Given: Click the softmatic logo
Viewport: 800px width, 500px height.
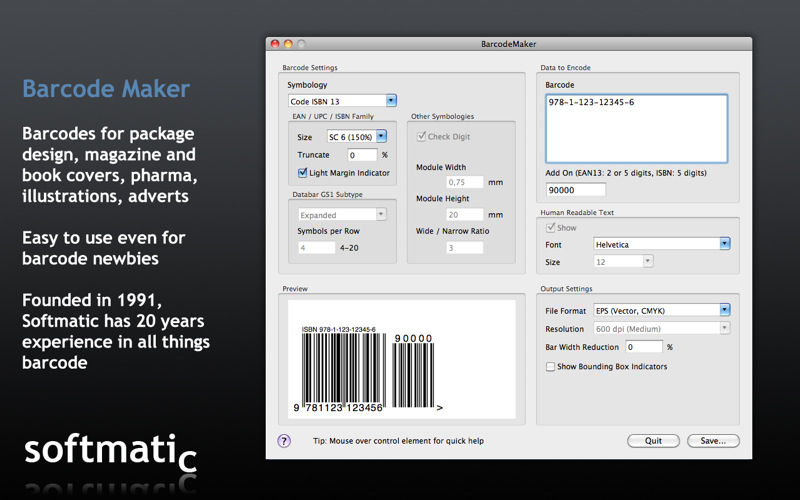Looking at the screenshot, I should point(110,452).
